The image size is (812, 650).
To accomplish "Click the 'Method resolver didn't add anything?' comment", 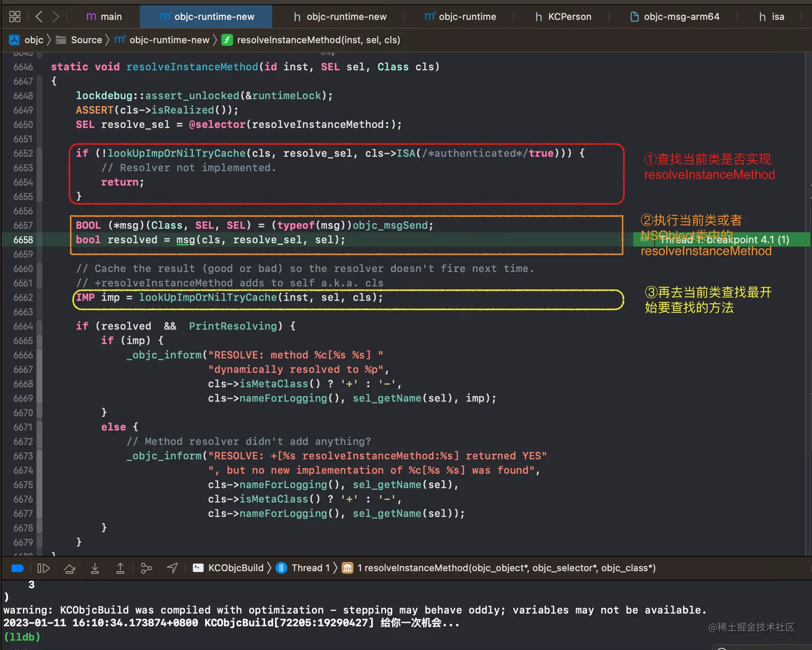I will coord(249,442).
